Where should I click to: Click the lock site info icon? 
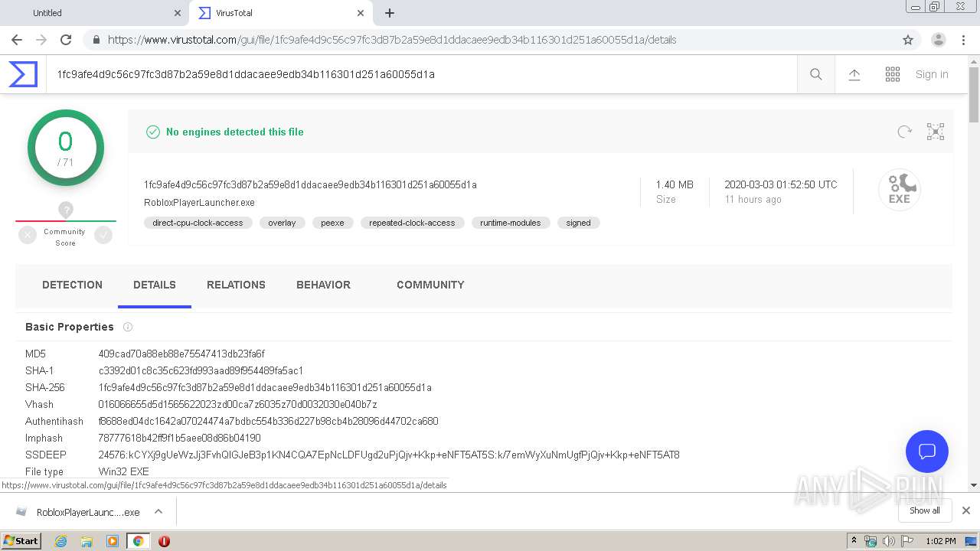coord(96,40)
